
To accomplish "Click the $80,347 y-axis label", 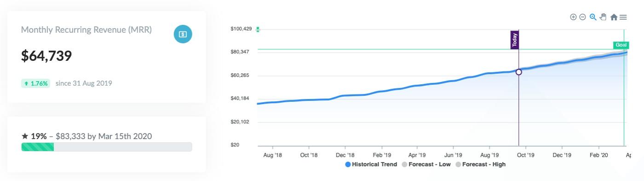I will 240,52.
